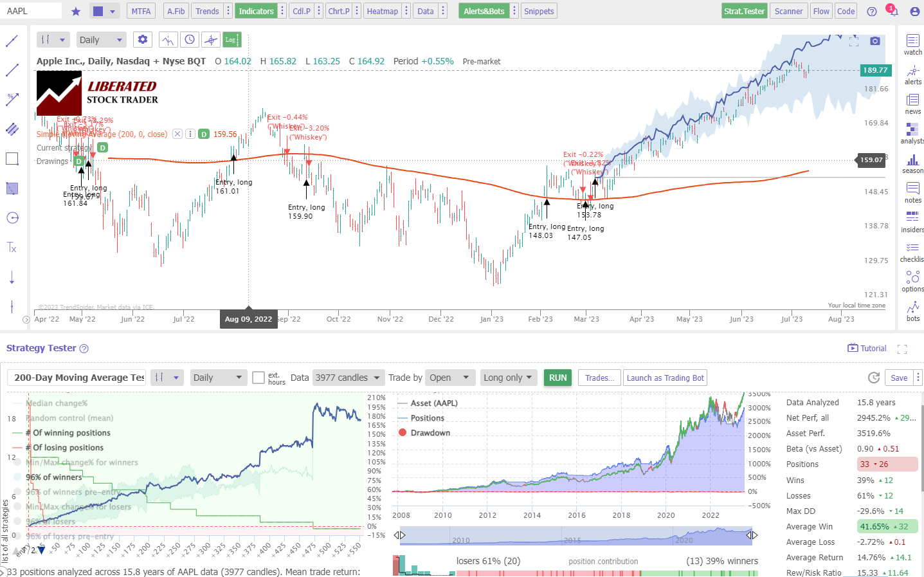This screenshot has height=577, width=924.
Task: Open the chart settings gear
Action: pos(142,39)
